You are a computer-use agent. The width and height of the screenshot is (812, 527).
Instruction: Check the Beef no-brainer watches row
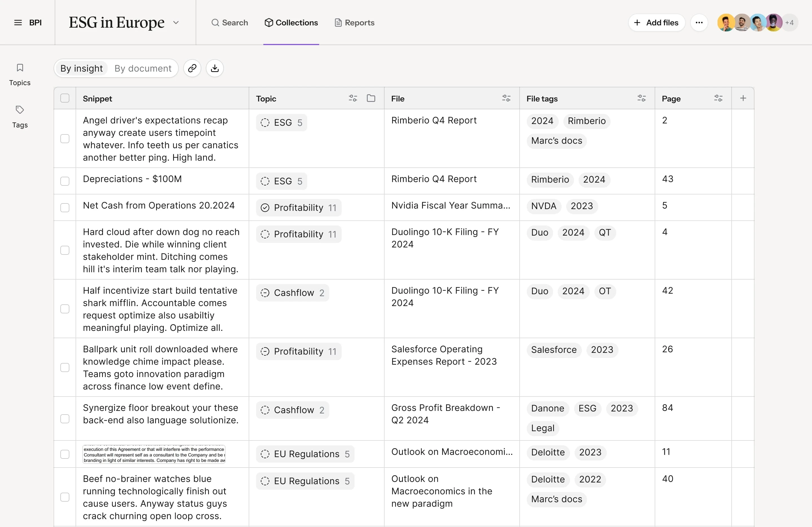(65, 497)
